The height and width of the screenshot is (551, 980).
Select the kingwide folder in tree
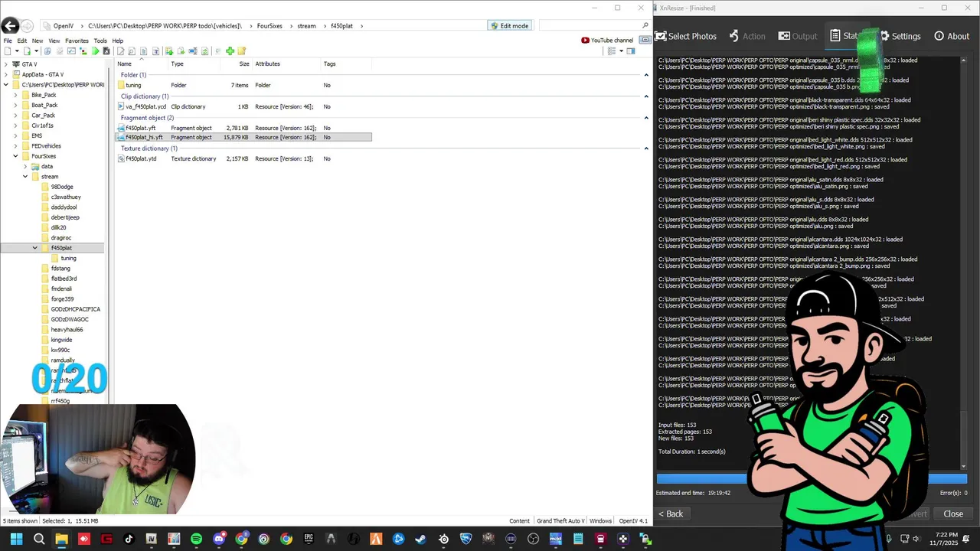(61, 340)
